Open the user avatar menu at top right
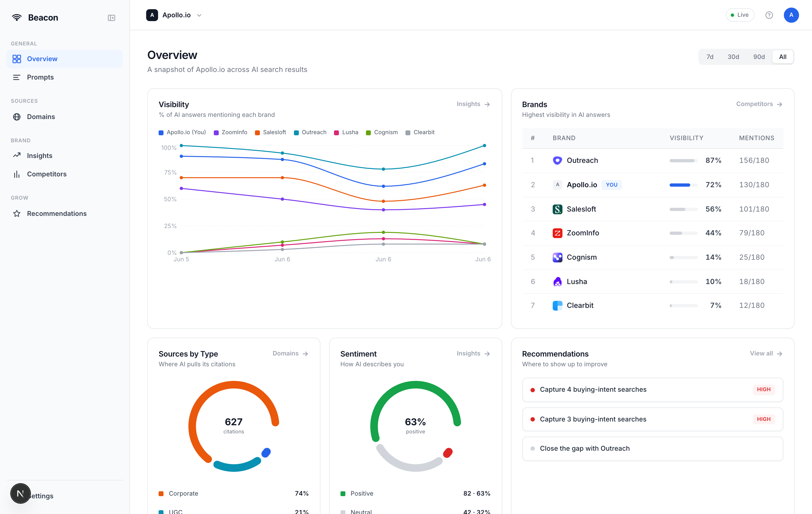 point(791,15)
